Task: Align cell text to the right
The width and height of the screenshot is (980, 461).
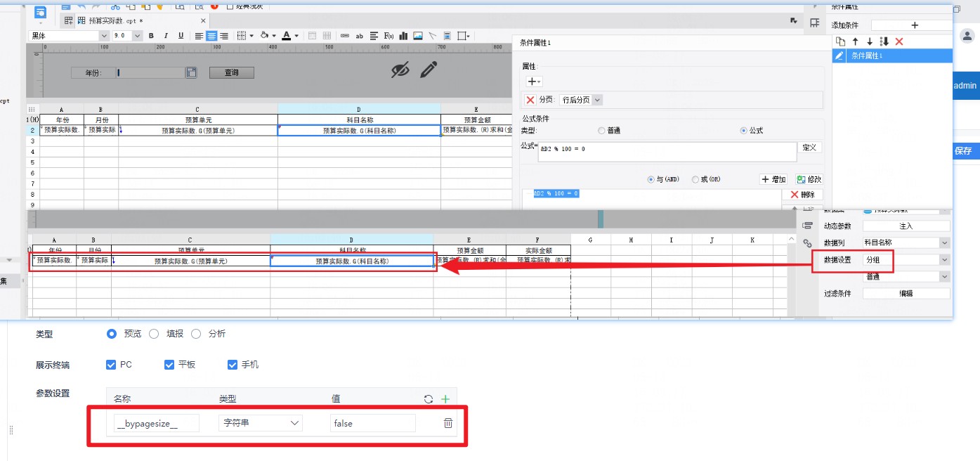Action: click(223, 36)
